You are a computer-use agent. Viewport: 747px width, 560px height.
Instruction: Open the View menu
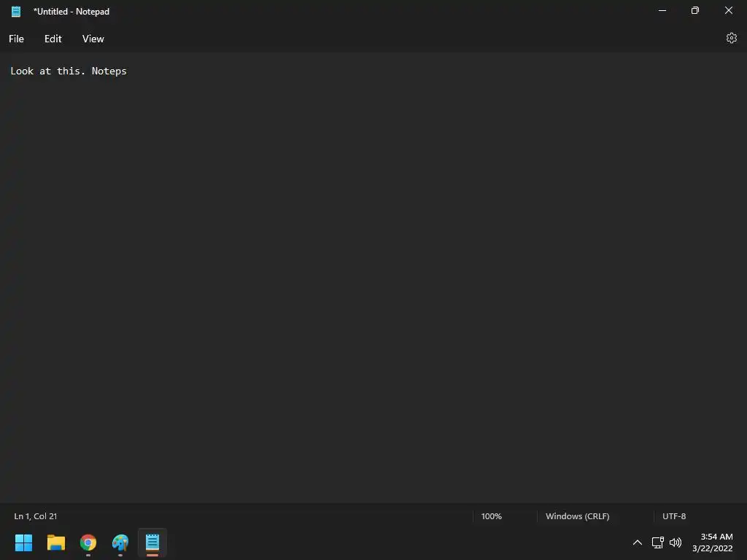pos(93,39)
